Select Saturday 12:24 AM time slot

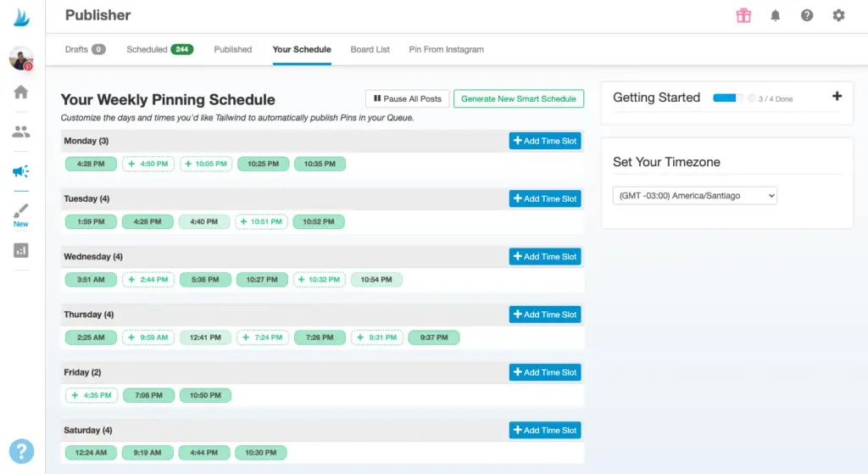(x=91, y=453)
